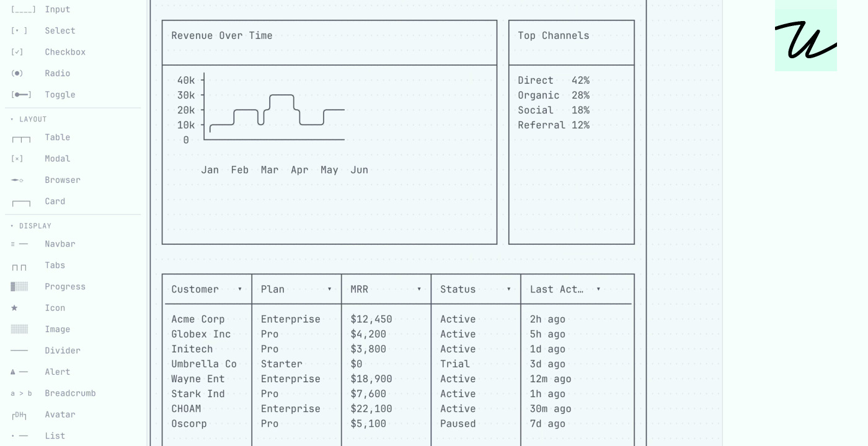Select the Top Channels card title
This screenshot has height=446, width=868.
click(554, 36)
